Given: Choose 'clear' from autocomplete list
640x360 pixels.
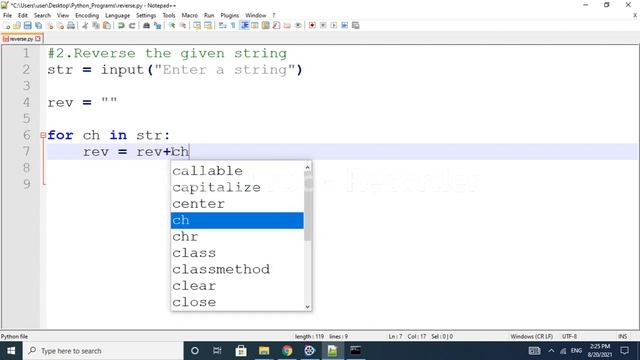Looking at the screenshot, I should (x=237, y=286).
